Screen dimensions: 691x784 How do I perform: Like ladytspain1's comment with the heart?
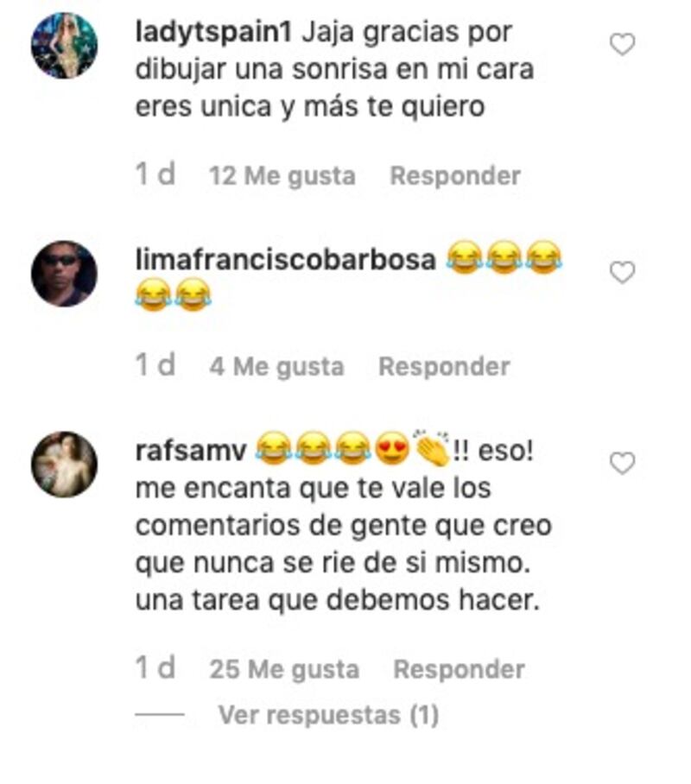(622, 45)
